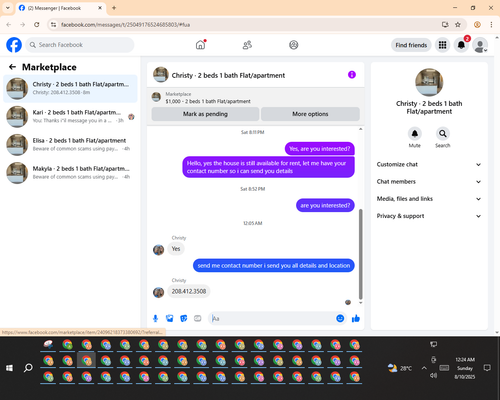Open the Facebook menu grid icon
The width and height of the screenshot is (500, 400).
coord(442,45)
